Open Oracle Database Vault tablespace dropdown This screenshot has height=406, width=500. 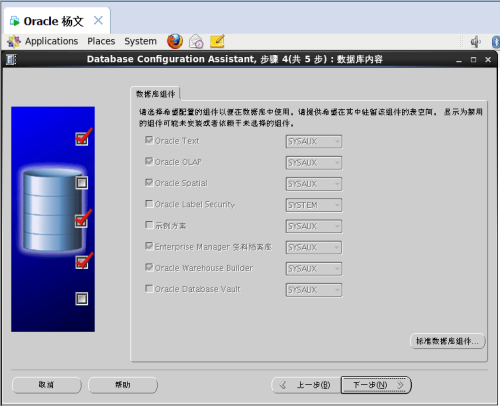[314, 290]
